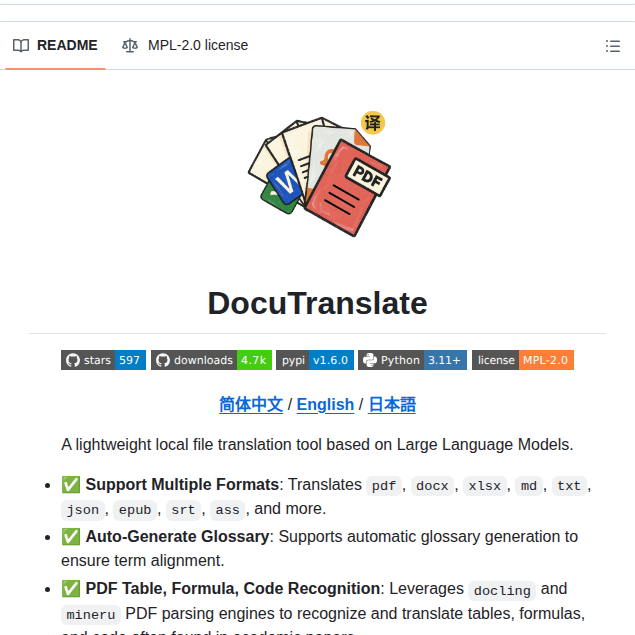Click the 'json' code label
The width and height of the screenshot is (635, 635).
pyautogui.click(x=83, y=510)
